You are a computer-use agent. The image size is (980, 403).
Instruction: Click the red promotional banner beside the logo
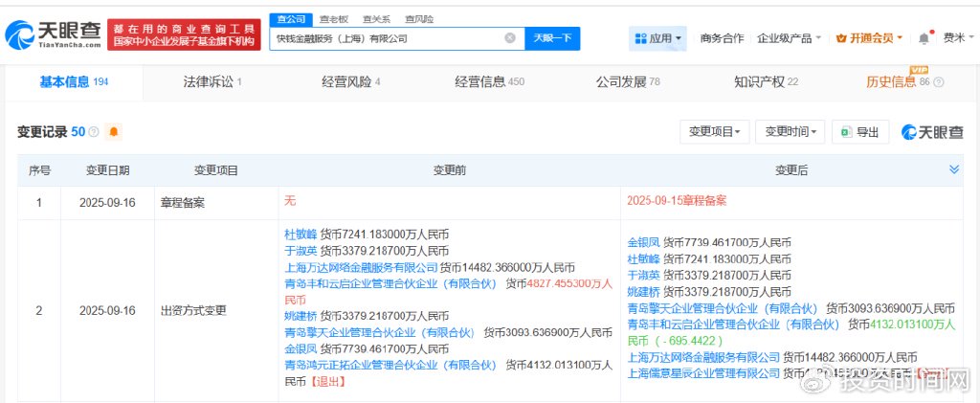pos(184,35)
